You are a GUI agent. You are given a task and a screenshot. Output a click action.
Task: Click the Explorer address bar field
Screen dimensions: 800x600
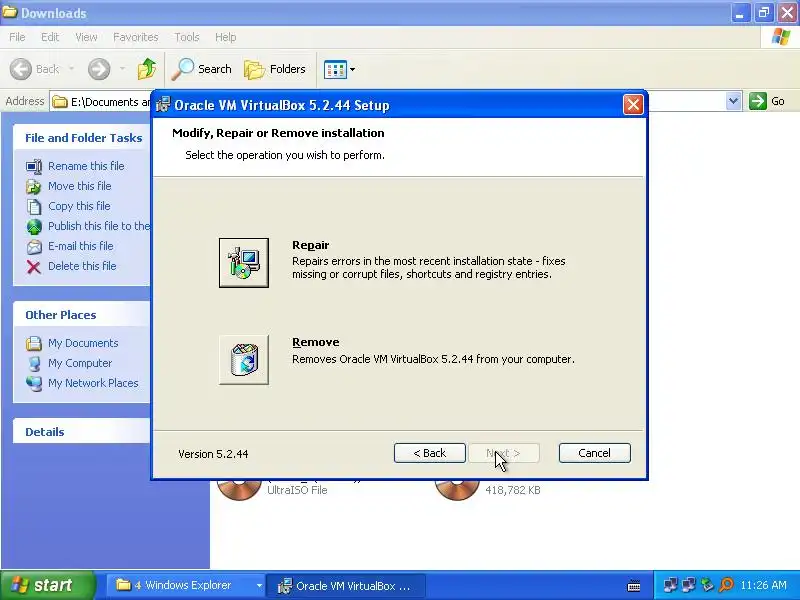(x=395, y=102)
